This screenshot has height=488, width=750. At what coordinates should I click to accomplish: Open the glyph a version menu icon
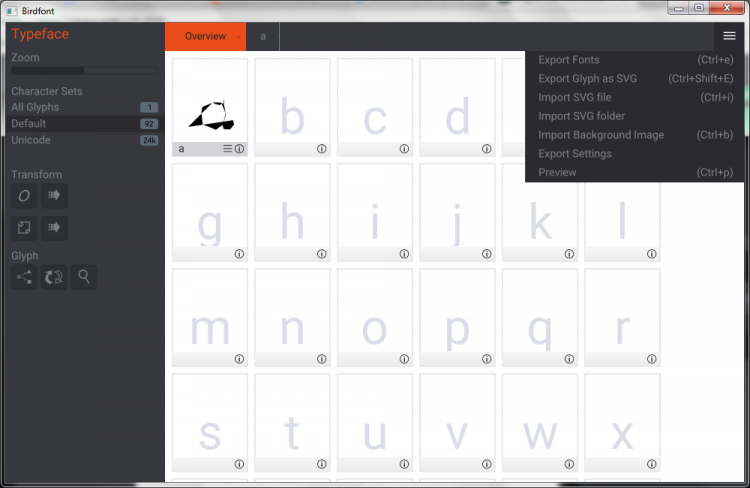coord(228,149)
